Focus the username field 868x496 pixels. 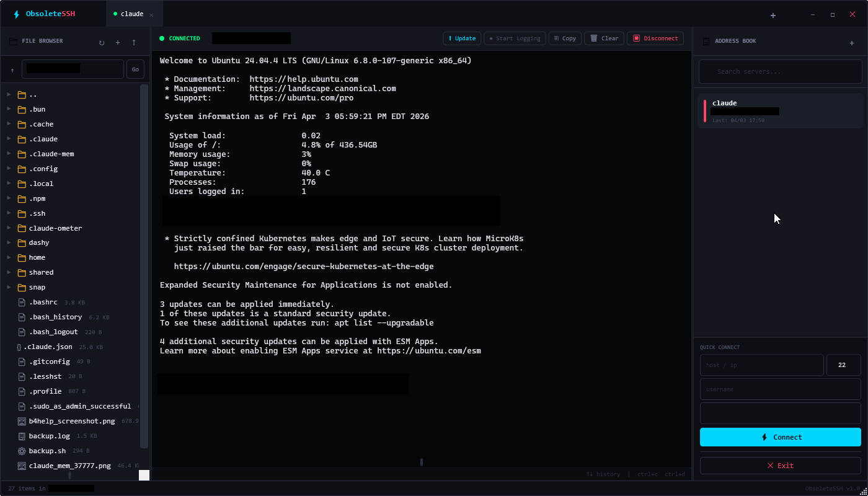[x=781, y=389]
